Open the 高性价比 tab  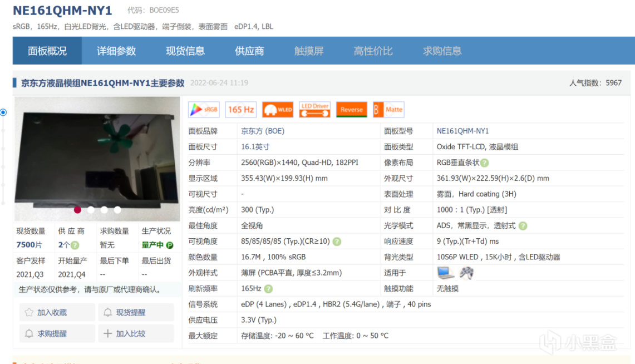pos(373,51)
